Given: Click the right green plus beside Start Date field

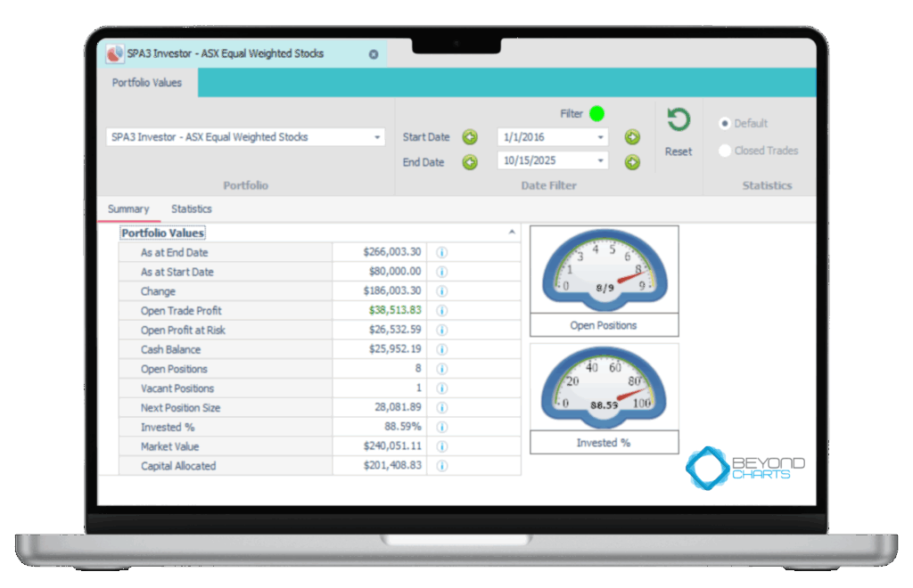Looking at the screenshot, I should pos(632,137).
